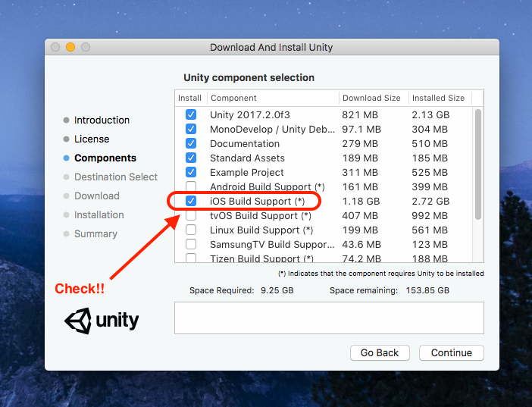The height and width of the screenshot is (407, 532).
Task: Uncheck the Unity 2017.2.0f3 install checkbox
Action: click(x=191, y=114)
